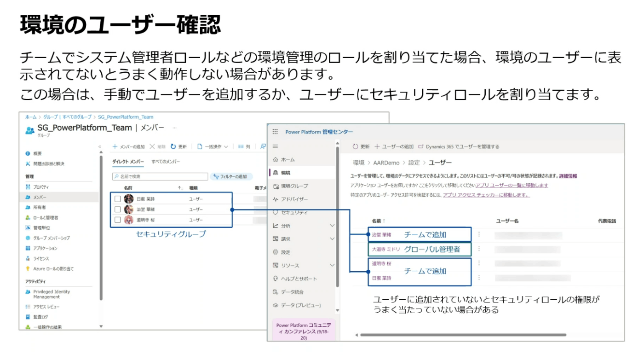Click すべてのグループ in group breadcrumb

tap(78, 117)
